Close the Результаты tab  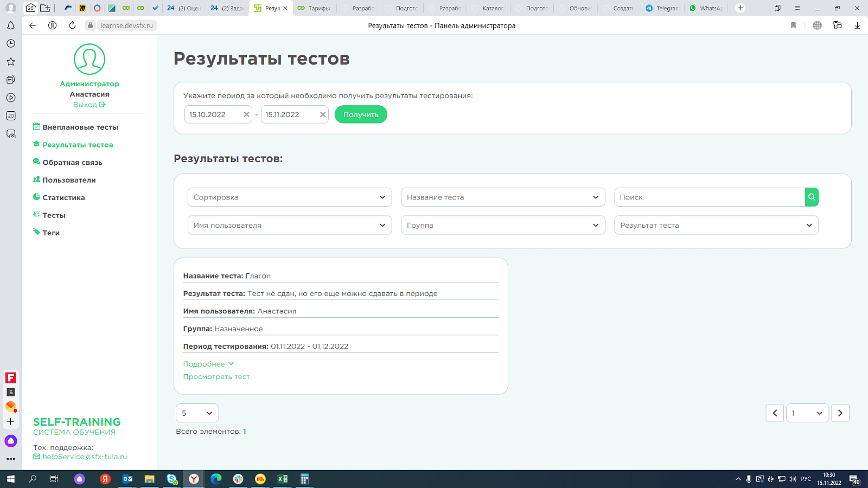[x=285, y=8]
